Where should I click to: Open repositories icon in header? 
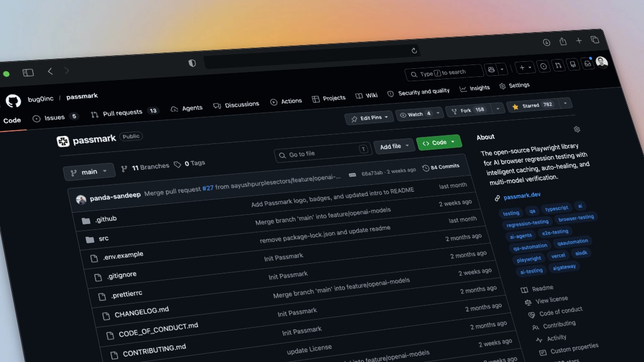(573, 64)
